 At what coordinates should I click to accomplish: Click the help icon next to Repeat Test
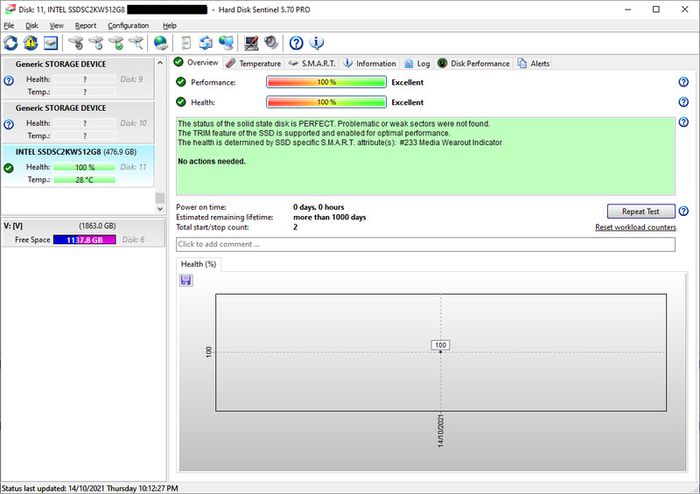(683, 211)
